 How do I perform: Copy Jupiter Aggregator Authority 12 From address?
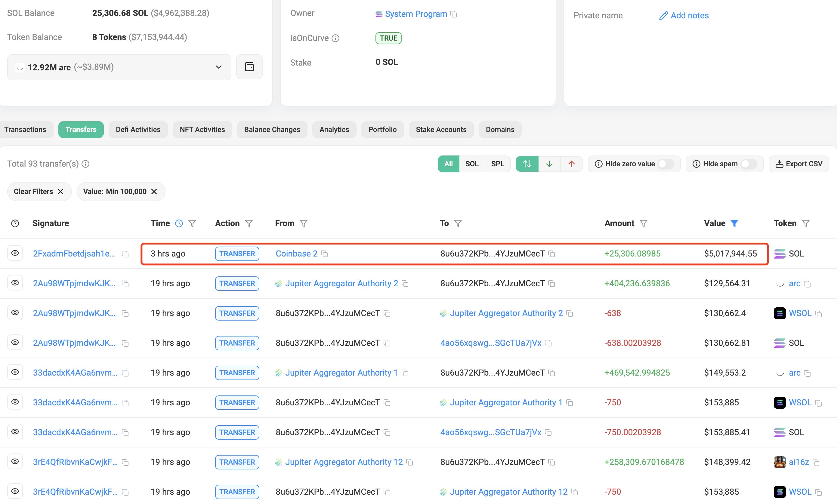coord(410,462)
